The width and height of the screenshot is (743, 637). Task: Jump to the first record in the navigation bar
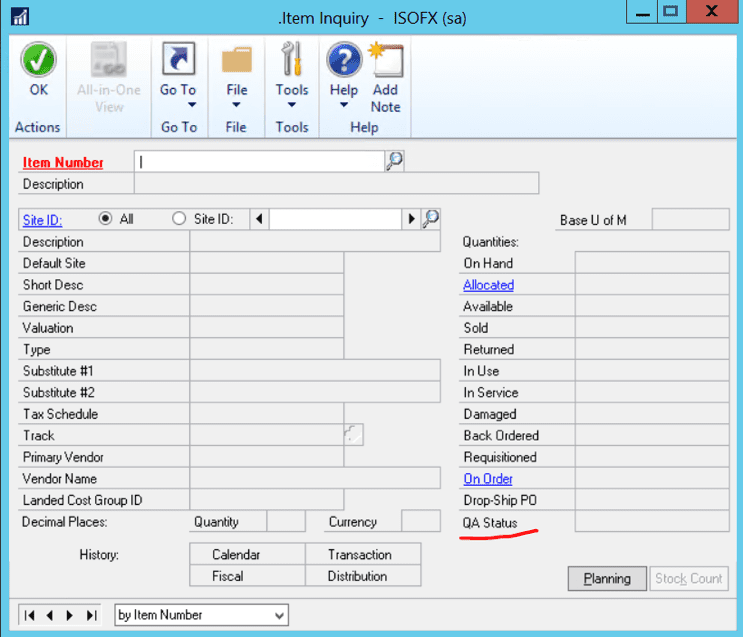click(29, 615)
